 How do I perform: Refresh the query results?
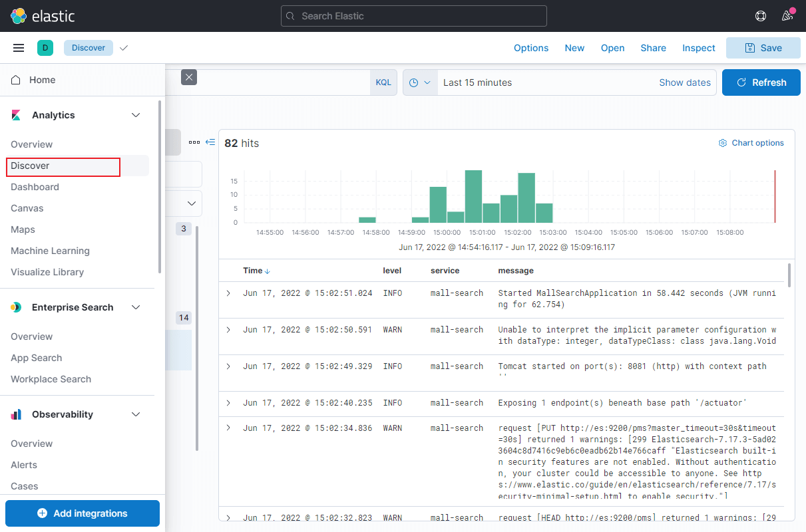(761, 82)
